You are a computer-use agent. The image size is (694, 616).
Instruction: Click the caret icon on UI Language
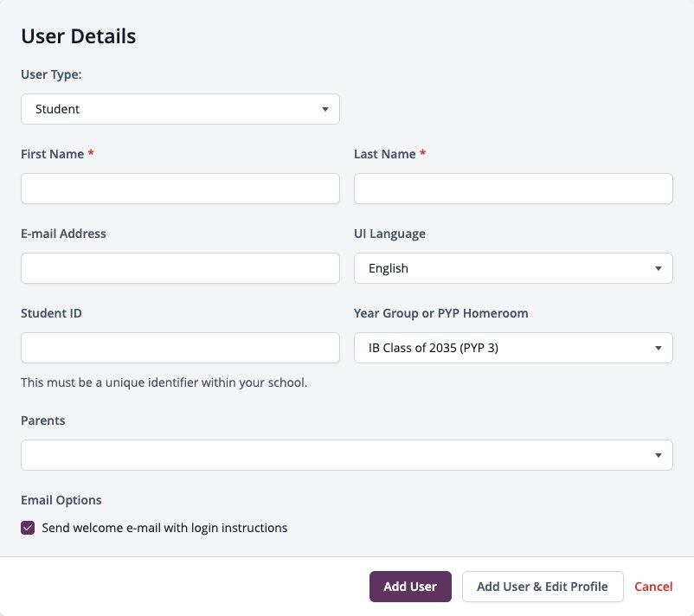point(659,268)
